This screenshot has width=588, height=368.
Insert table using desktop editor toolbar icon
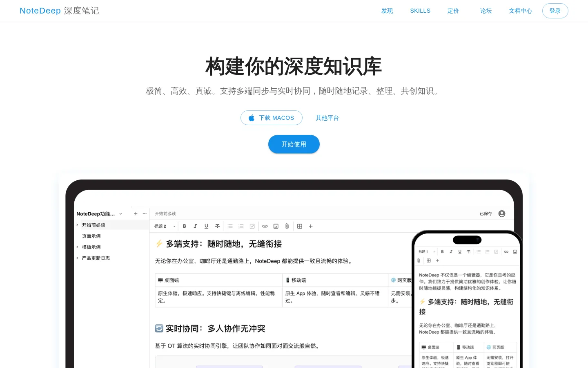(300, 226)
